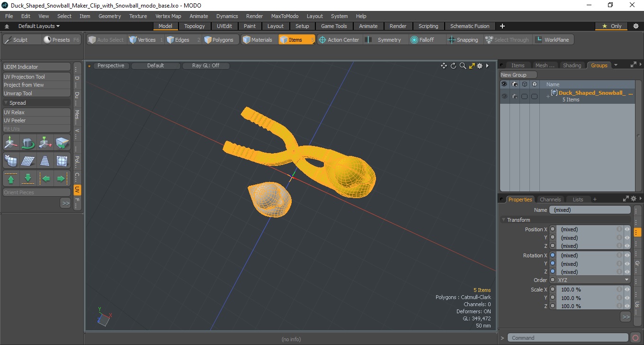Select the Vertices selection mode
644x345 pixels.
(x=142, y=40)
